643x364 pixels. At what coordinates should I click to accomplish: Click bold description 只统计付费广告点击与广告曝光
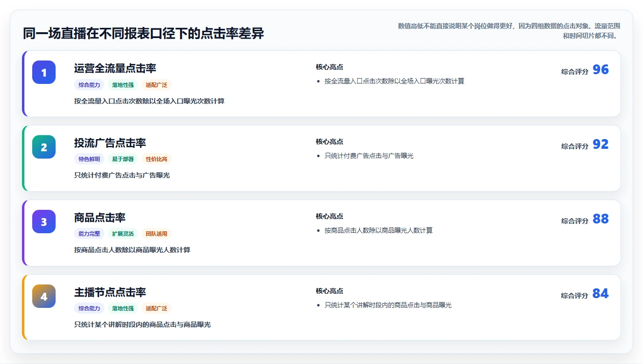[122, 175]
